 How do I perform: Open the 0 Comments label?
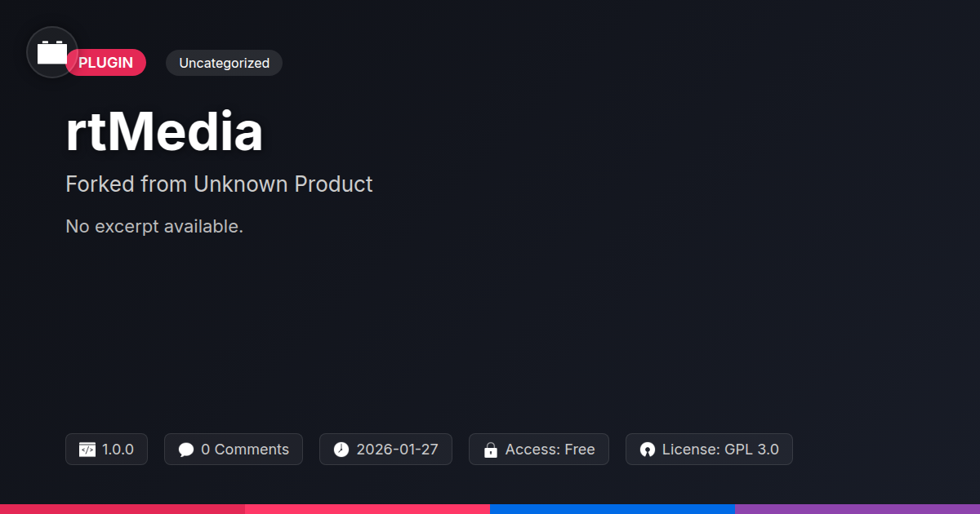coord(245,450)
